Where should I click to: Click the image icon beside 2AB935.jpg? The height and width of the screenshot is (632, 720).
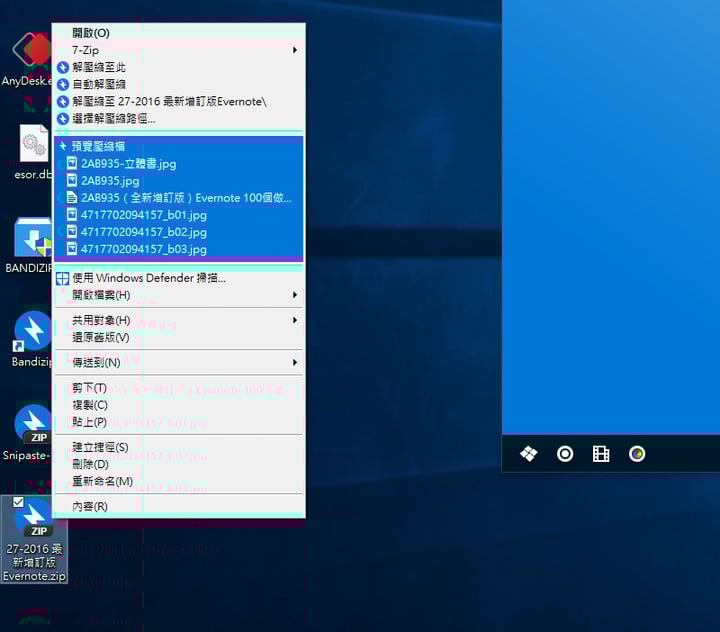[72, 180]
